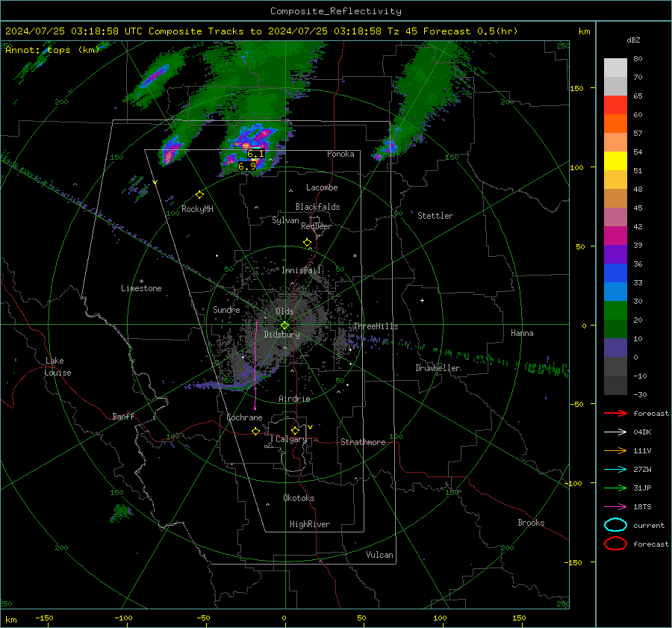
Task: Click the Blackfalds city label
Action: 317,207
